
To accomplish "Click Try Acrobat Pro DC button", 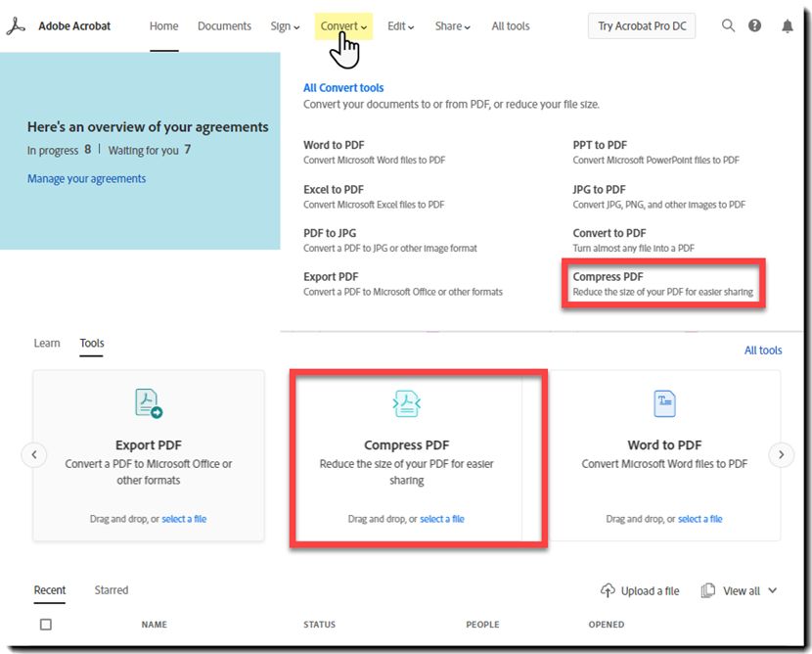I will (x=642, y=25).
